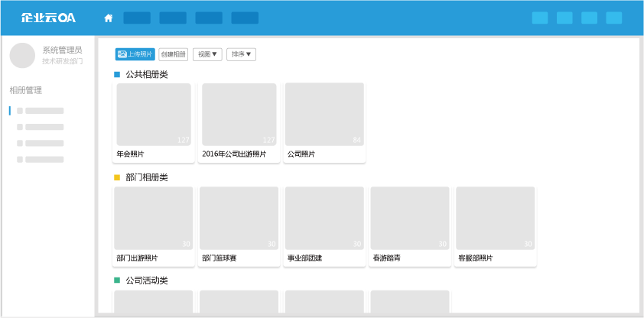
Task: Click the home icon in top navigation
Action: [x=108, y=18]
